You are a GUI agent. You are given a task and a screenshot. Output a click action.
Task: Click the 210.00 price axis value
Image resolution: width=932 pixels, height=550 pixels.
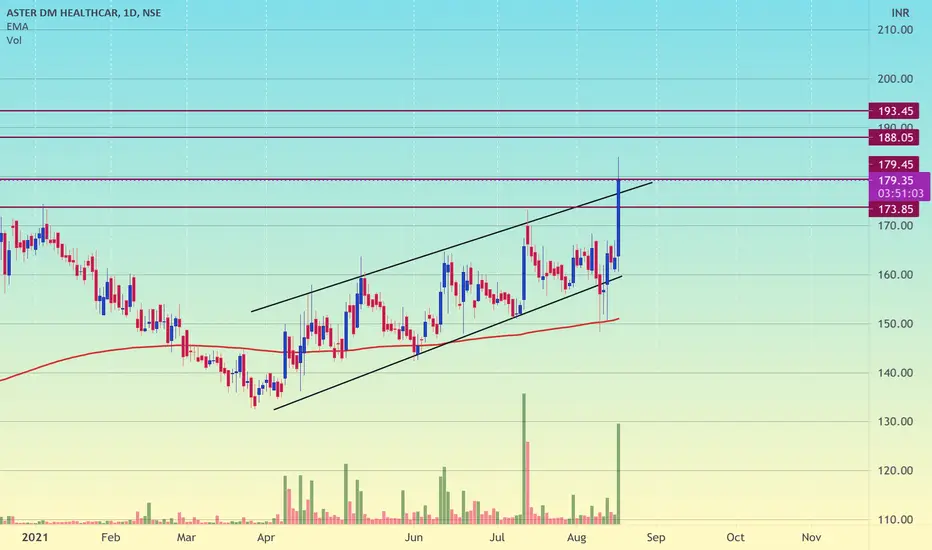pos(895,30)
